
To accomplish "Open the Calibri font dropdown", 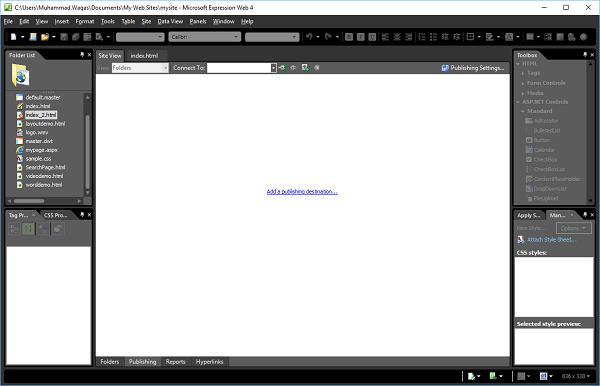I will (236, 37).
